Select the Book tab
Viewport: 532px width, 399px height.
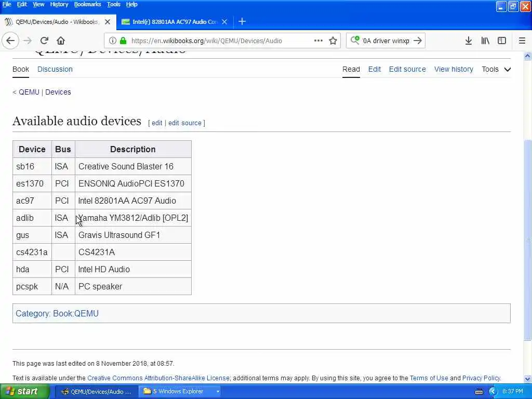click(21, 69)
